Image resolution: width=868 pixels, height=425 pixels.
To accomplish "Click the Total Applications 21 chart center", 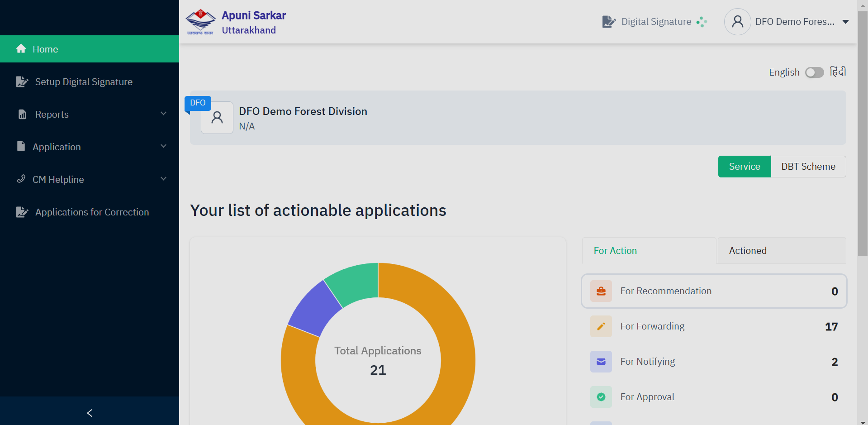I will [x=378, y=361].
